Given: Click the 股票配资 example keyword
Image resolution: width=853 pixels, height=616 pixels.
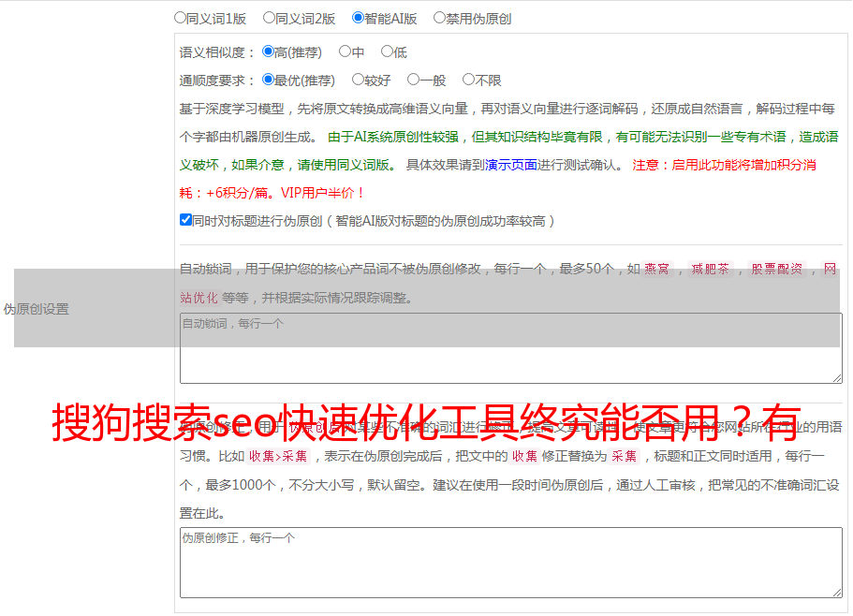Looking at the screenshot, I should pyautogui.click(x=777, y=269).
